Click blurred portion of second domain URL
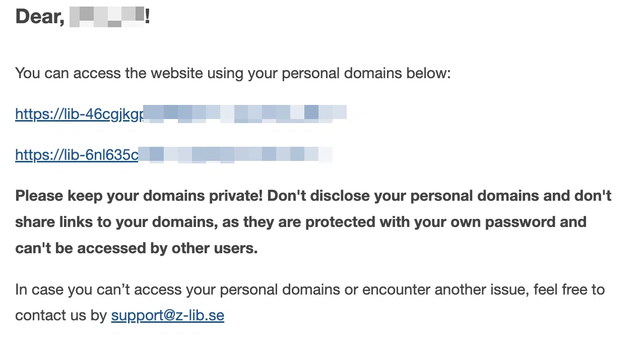The height and width of the screenshot is (343, 644). point(235,154)
